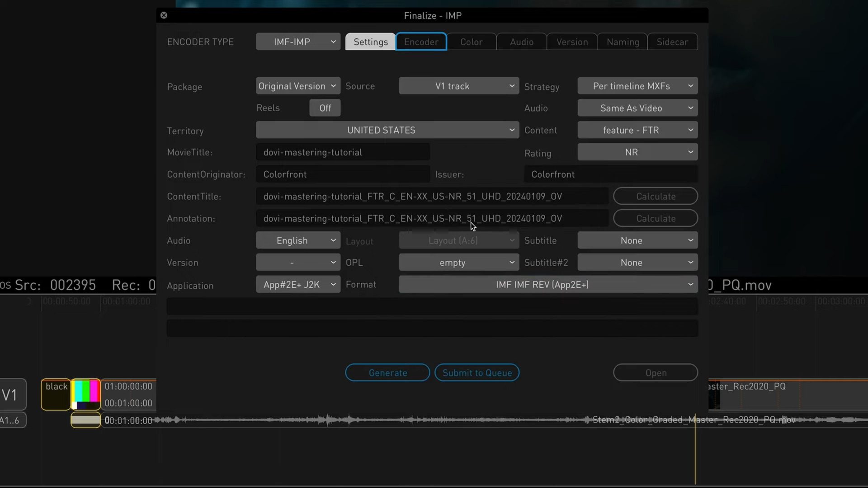This screenshot has width=868, height=488.
Task: Open the Content dropdown showing feature - FTR
Action: tap(637, 130)
